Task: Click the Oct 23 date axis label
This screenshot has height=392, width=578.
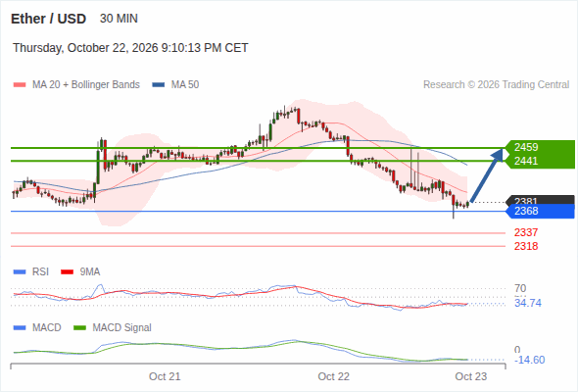Action: coord(471,376)
